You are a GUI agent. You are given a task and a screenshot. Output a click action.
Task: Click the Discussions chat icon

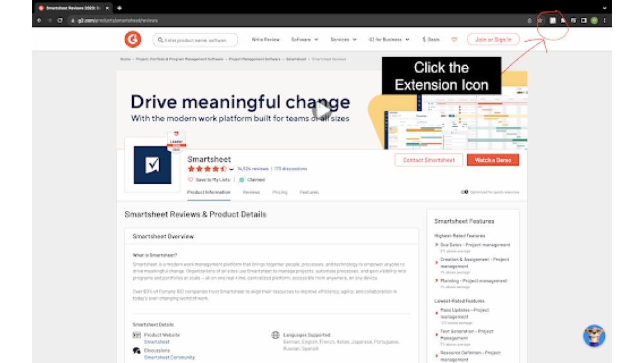coord(137,351)
